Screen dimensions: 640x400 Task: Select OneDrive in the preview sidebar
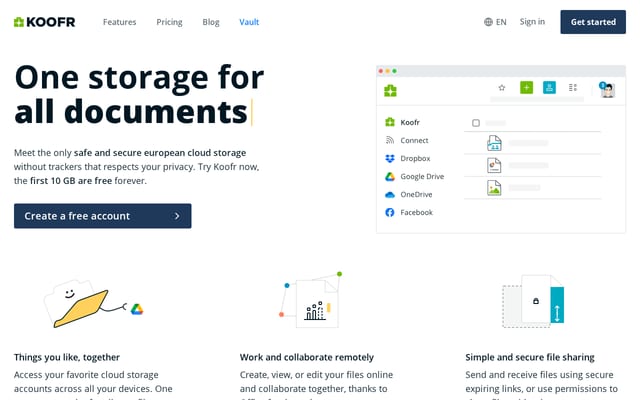coord(416,194)
